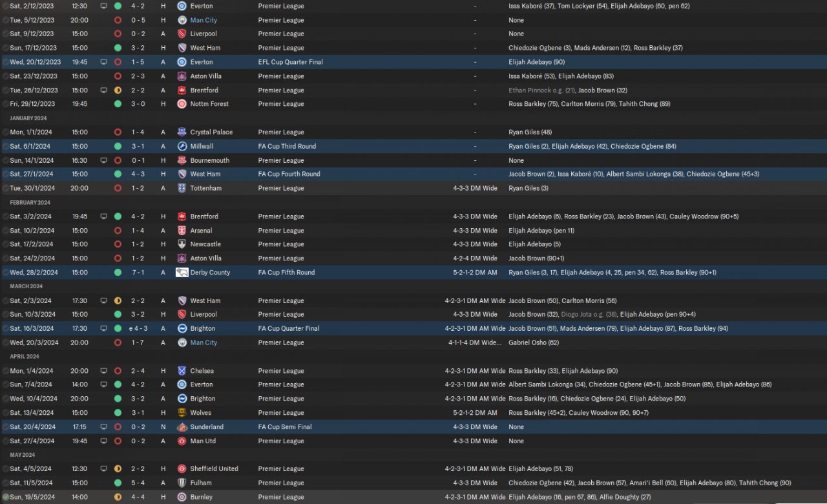Click the JANUARY 2024 month header
Image resolution: width=827 pixels, height=504 pixels.
coord(29,118)
